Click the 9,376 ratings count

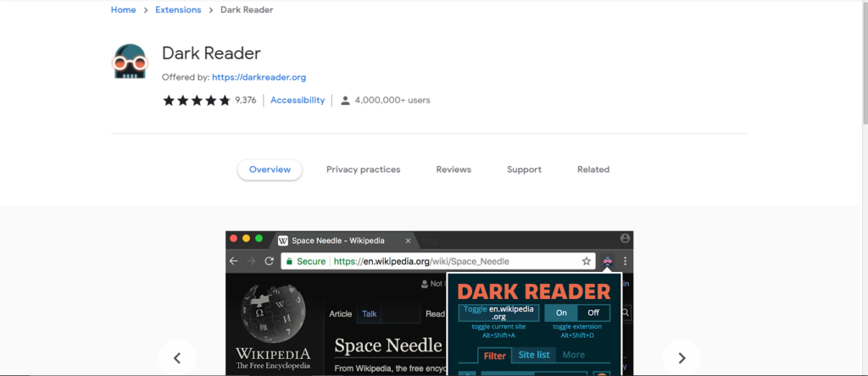(245, 100)
